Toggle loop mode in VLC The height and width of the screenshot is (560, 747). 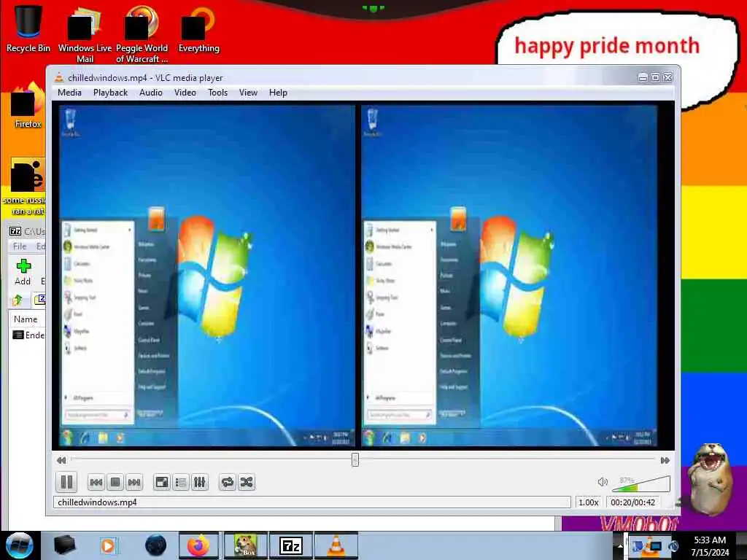228,483
